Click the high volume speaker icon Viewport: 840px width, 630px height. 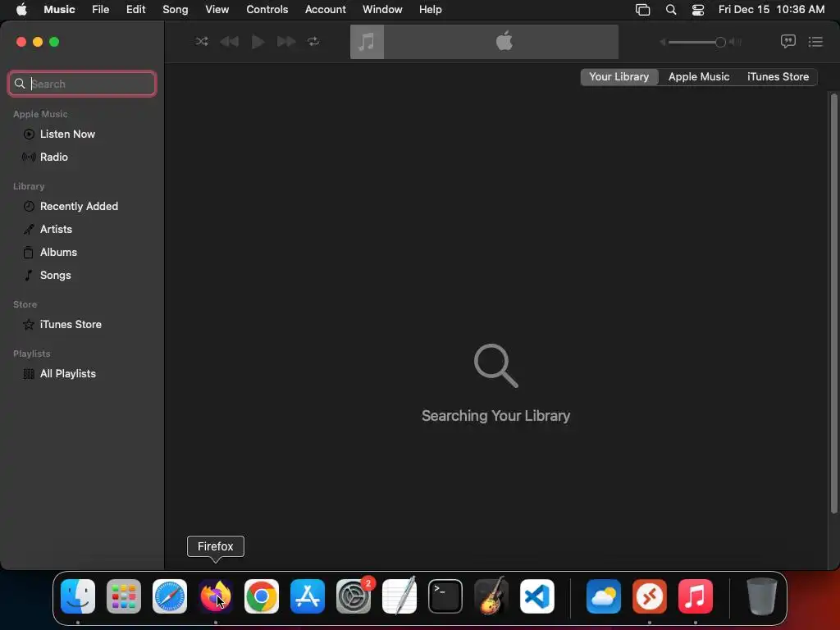[736, 42]
